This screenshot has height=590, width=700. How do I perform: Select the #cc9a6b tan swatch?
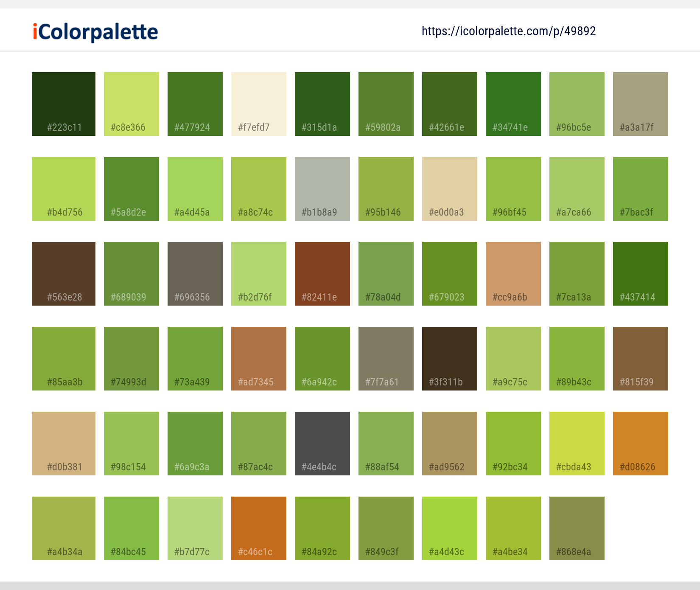tap(513, 274)
